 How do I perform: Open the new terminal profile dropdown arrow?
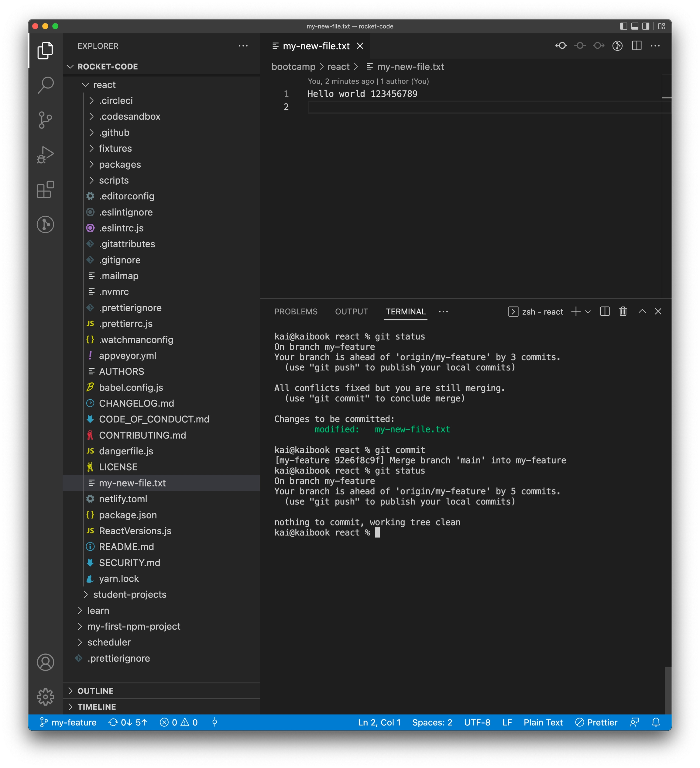[x=588, y=312]
